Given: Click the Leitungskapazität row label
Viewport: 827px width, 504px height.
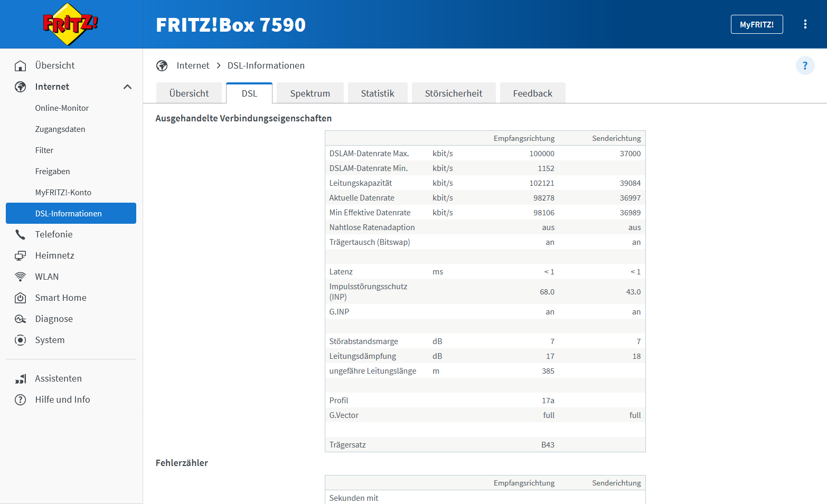Looking at the screenshot, I should tap(361, 183).
